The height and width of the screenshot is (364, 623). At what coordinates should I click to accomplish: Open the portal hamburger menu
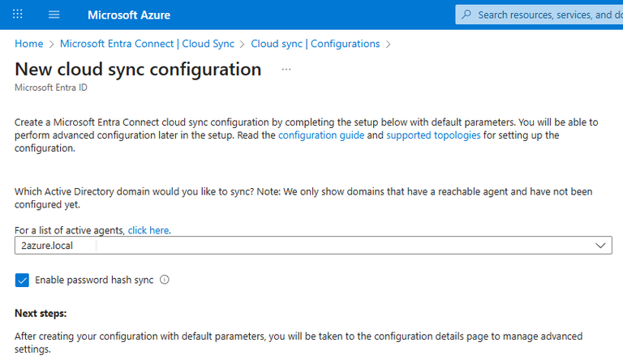pyautogui.click(x=54, y=15)
